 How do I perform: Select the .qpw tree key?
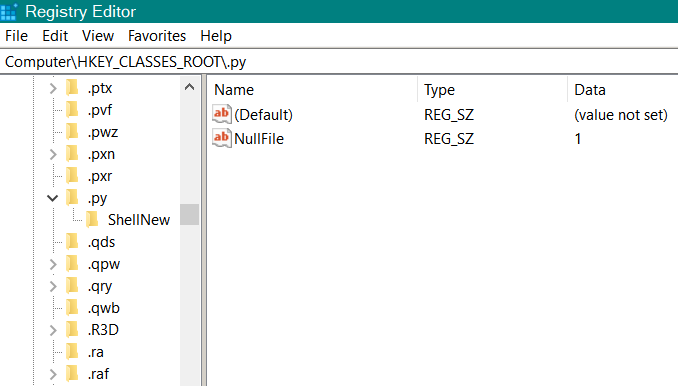coord(104,264)
